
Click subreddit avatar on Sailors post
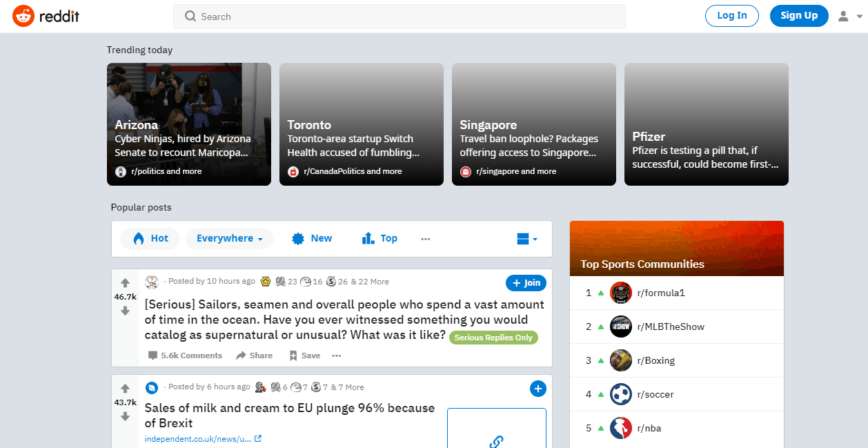152,282
